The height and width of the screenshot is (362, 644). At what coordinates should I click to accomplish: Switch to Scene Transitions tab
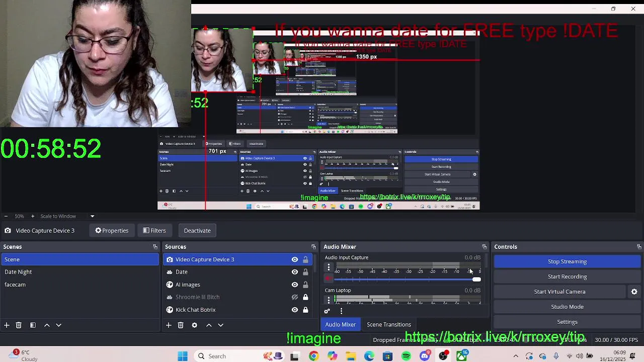[x=389, y=324]
